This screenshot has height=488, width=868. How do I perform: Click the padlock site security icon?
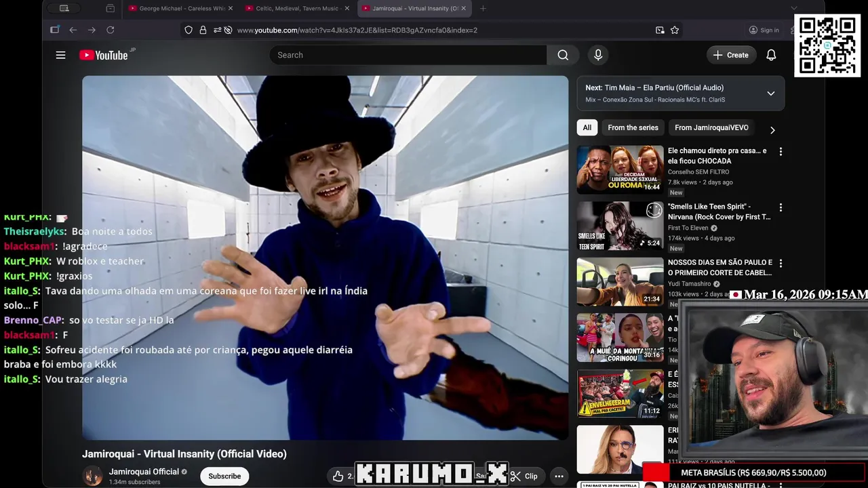tap(203, 30)
